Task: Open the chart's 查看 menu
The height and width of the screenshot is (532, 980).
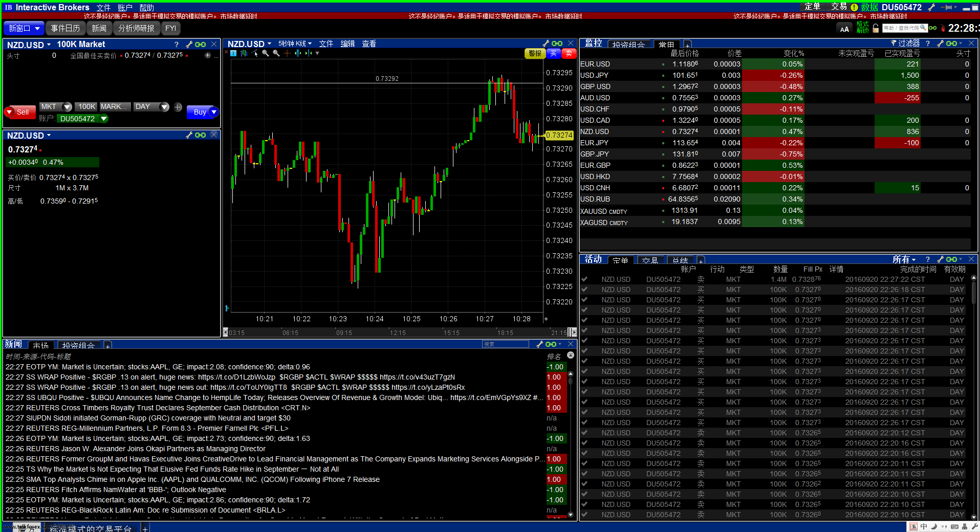Action: click(369, 43)
